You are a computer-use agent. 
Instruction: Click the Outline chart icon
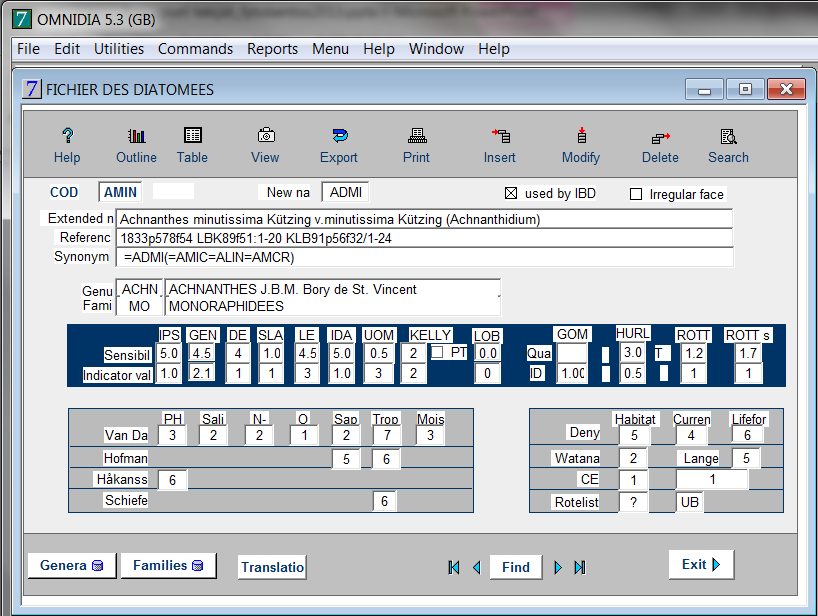pos(137,136)
